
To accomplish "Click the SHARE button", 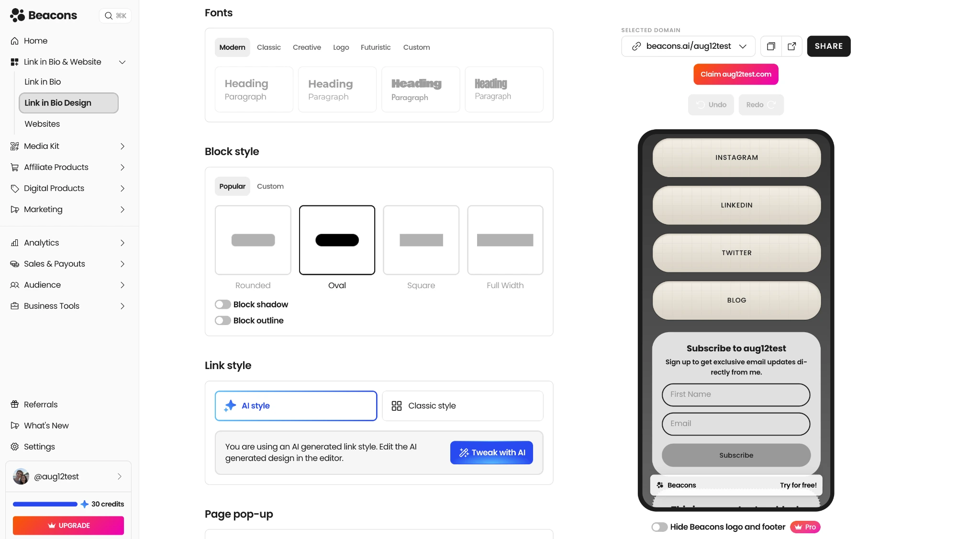I will (x=829, y=46).
